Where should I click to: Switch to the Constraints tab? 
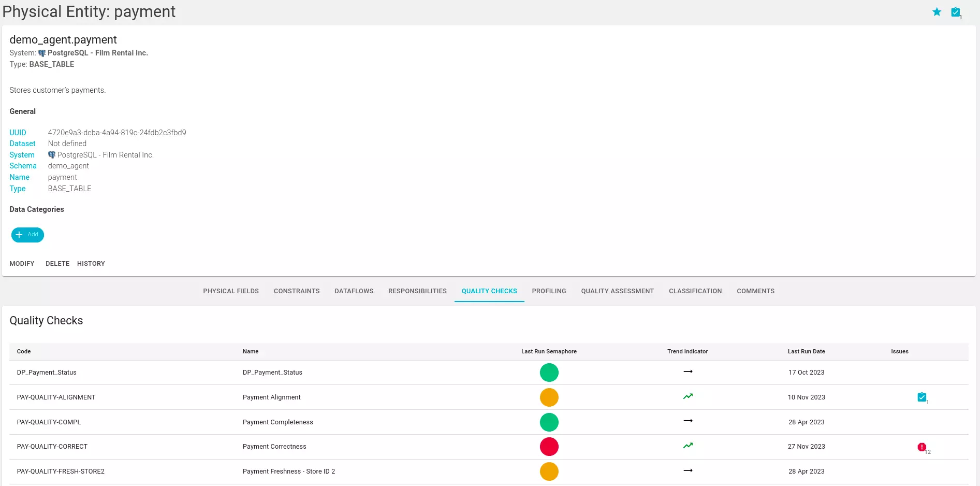pyautogui.click(x=297, y=291)
